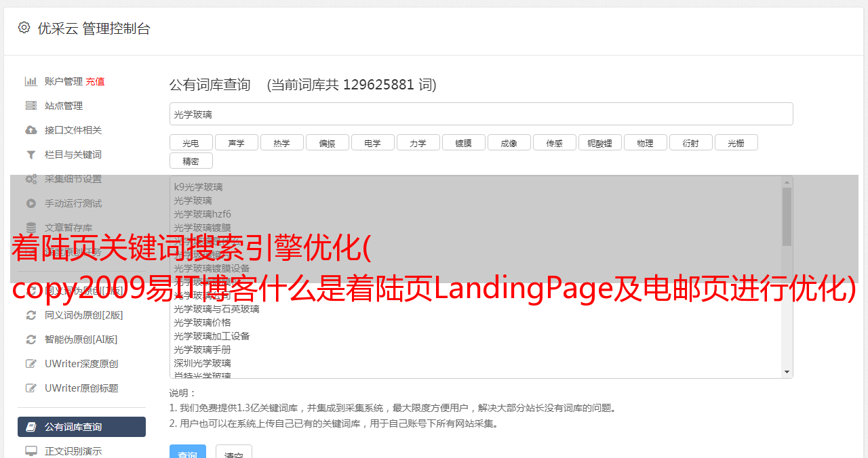Image resolution: width=868 pixels, height=458 pixels.
Task: Pick the 热学 tag
Action: 282,142
